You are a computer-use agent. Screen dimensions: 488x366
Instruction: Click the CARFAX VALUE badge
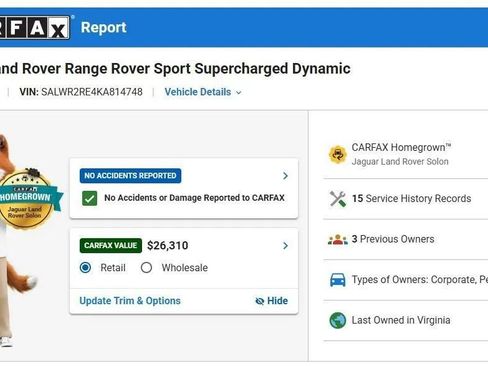111,246
